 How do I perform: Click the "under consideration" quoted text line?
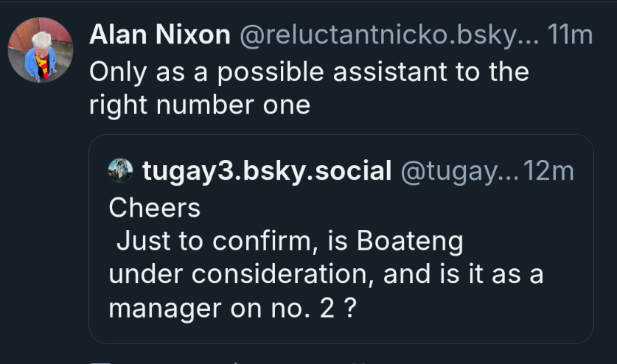326,274
